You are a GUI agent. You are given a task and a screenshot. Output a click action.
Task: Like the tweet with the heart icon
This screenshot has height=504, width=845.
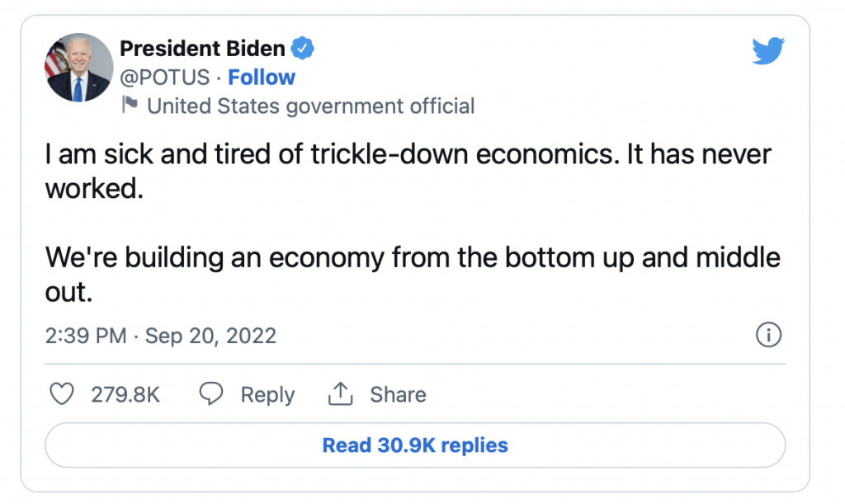[63, 394]
